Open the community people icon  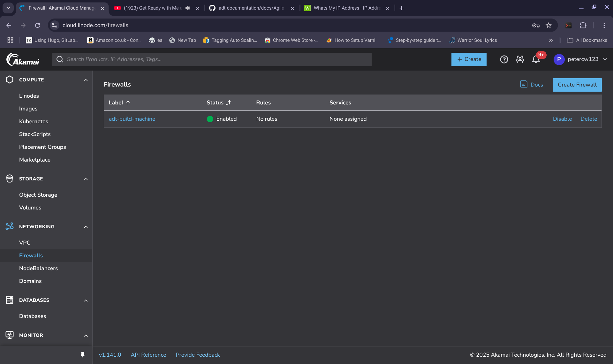point(520,59)
